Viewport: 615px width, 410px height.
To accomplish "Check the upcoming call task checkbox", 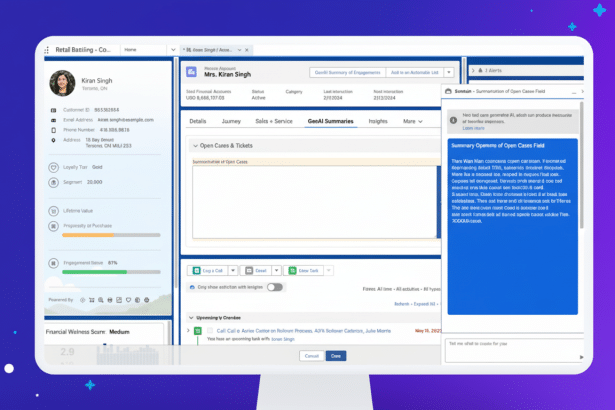I will click(x=210, y=331).
